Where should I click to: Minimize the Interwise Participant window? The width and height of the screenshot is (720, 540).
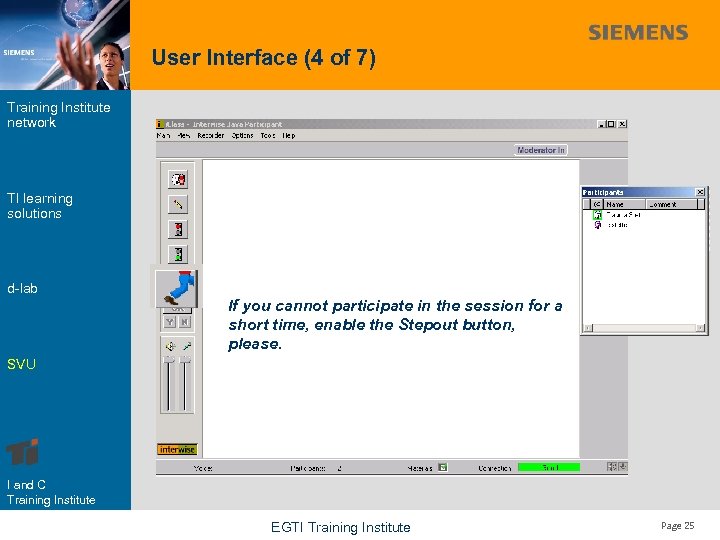602,124
